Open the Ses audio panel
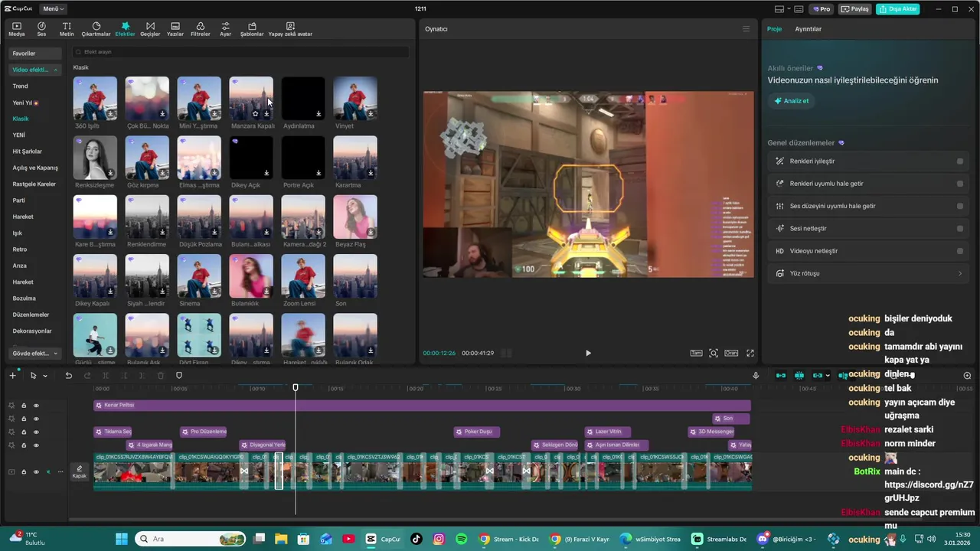This screenshot has width=980, height=551. (x=41, y=29)
